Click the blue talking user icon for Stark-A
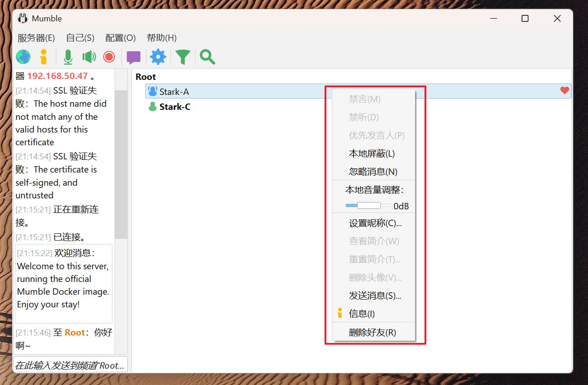The width and height of the screenshot is (588, 385). tap(153, 91)
